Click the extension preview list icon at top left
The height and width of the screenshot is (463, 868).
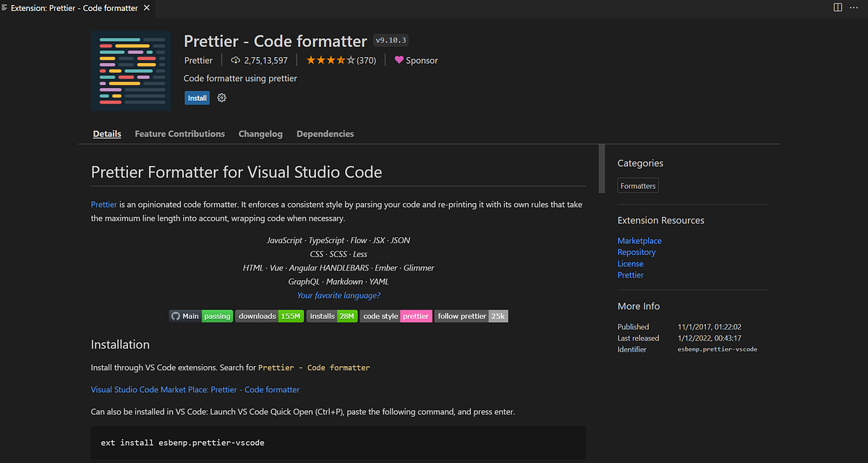pos(6,7)
